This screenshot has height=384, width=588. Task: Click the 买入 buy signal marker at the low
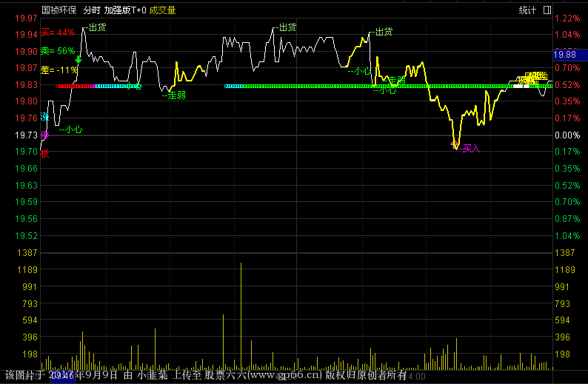(471, 149)
